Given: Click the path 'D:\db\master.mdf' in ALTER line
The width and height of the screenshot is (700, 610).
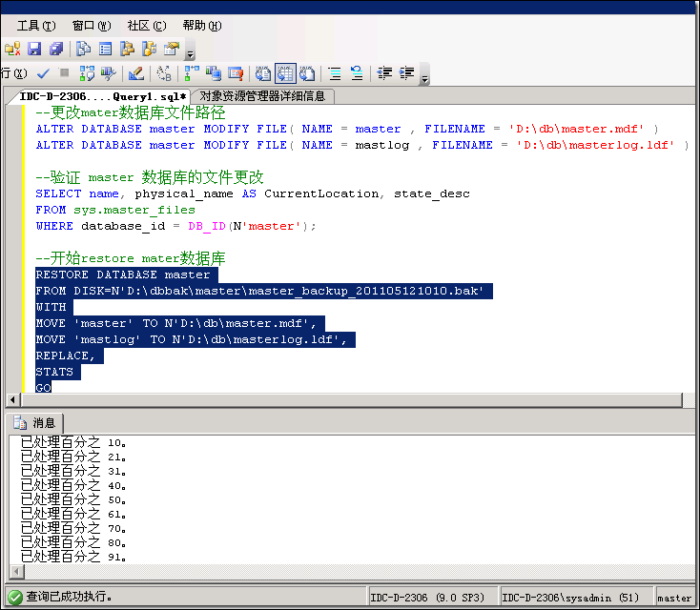Looking at the screenshot, I should tap(576, 129).
